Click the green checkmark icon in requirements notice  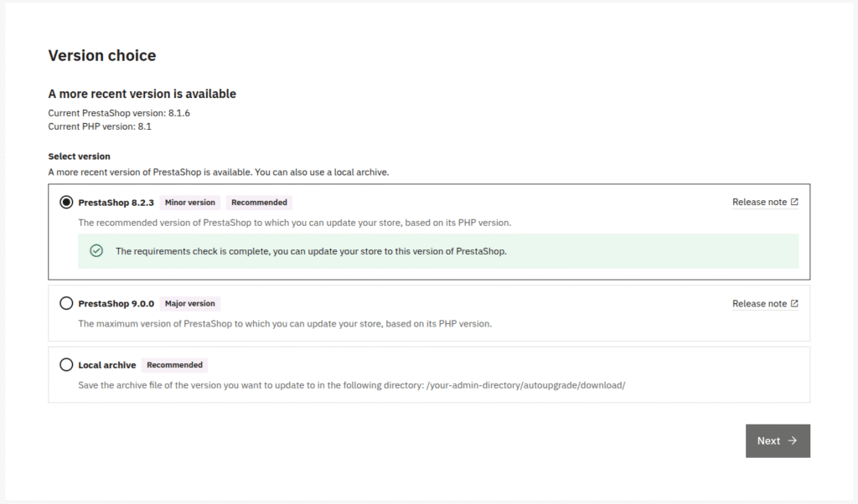click(96, 251)
